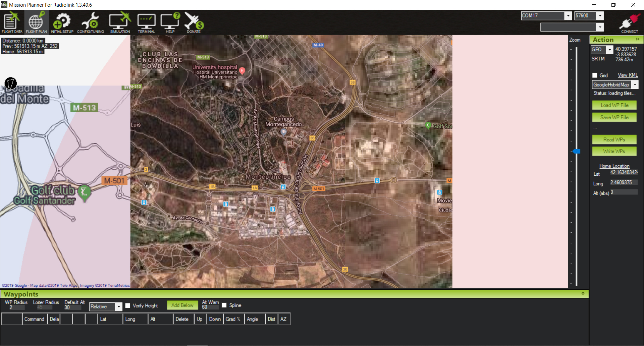Open the Terminal screen
Screen dimensions: 644x346
[x=146, y=22]
